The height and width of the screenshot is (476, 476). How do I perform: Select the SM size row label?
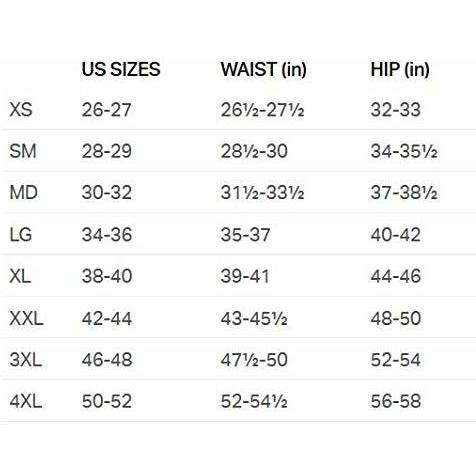pyautogui.click(x=23, y=151)
